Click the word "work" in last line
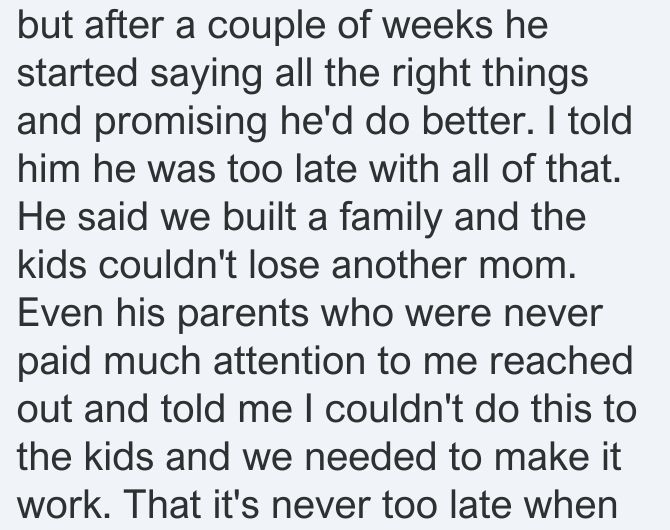 [x=59, y=504]
